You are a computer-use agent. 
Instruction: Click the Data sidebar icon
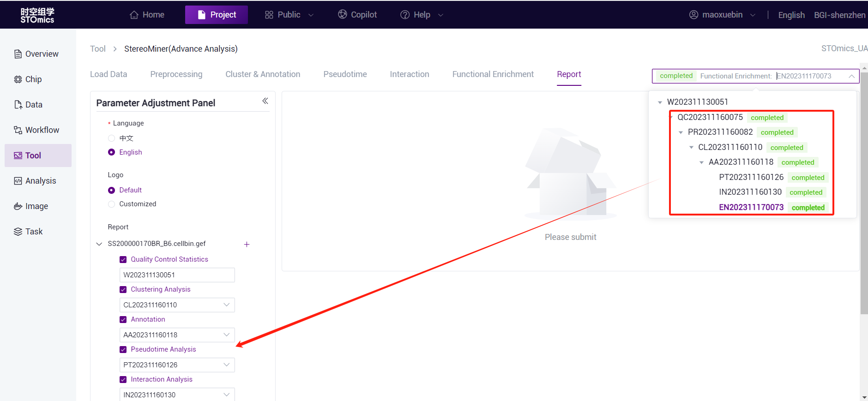click(18, 105)
